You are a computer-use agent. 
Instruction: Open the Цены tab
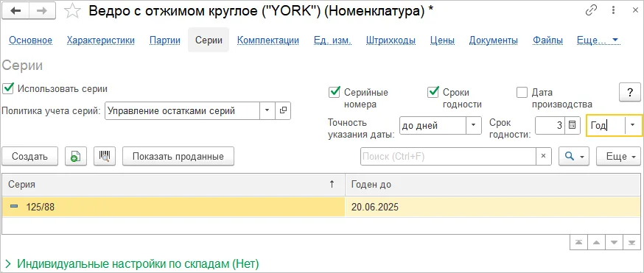pyautogui.click(x=442, y=40)
